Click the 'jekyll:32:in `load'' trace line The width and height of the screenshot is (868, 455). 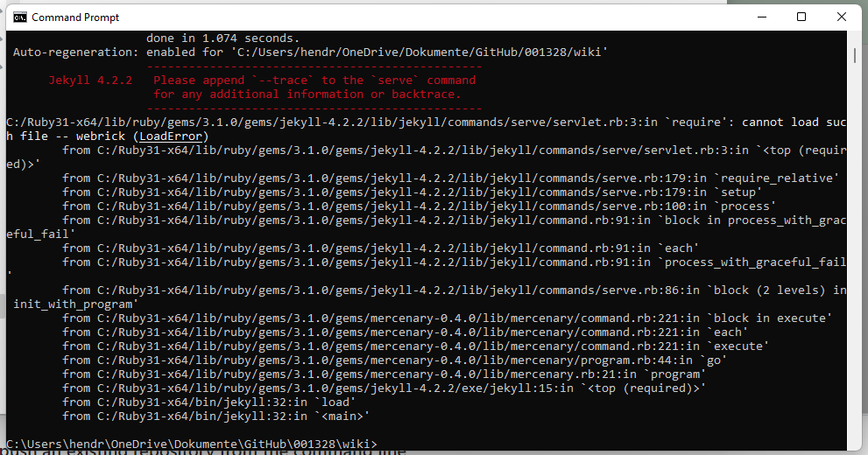208,402
